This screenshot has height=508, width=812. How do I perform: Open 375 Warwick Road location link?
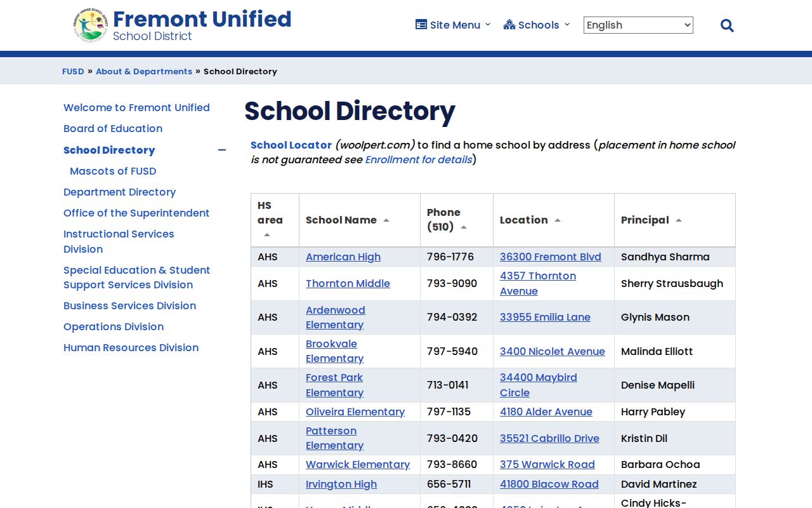point(547,464)
